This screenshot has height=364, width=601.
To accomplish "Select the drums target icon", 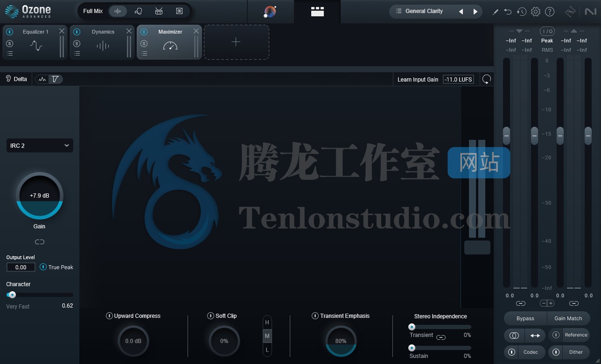I will pyautogui.click(x=159, y=11).
